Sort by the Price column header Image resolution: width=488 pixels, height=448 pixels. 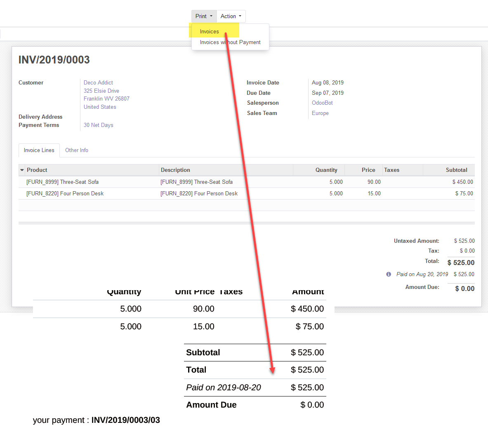(x=368, y=170)
